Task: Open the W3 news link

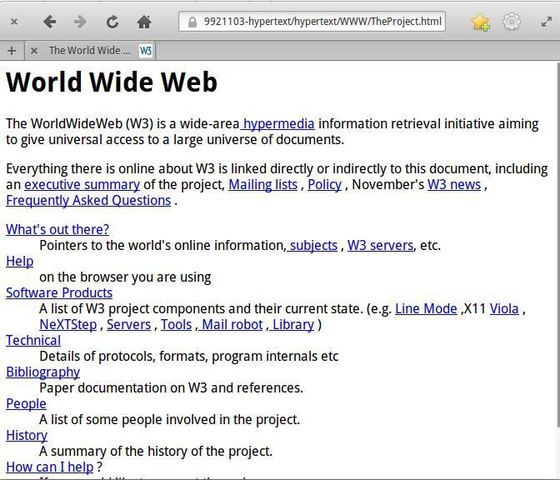Action: pos(454,185)
